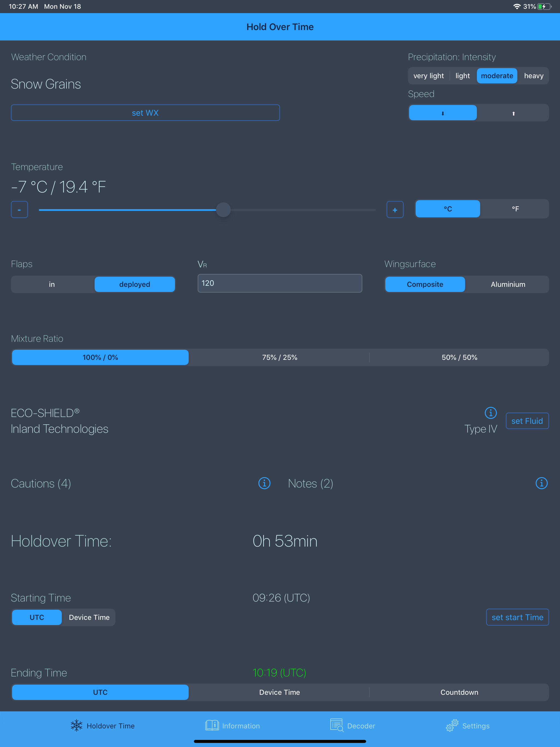This screenshot has height=747, width=560.
Task: Open the Settings tab
Action: [468, 725]
